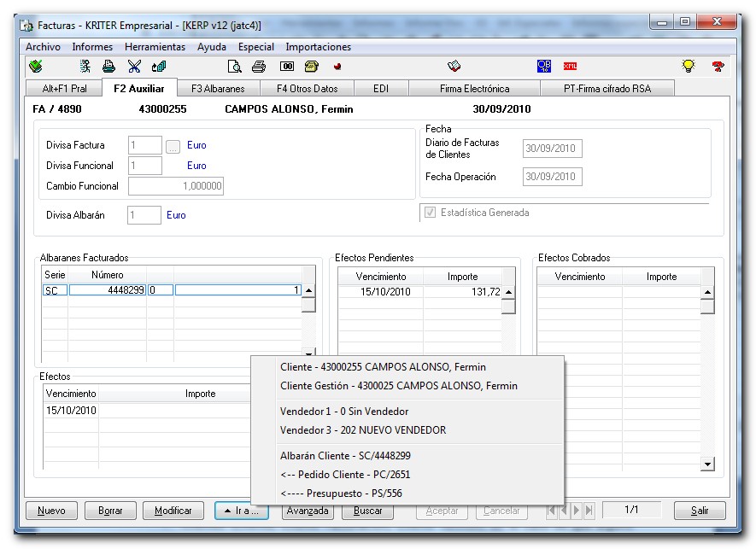Viewport: 756px width, 549px height.
Task: Click the red question mark help icon
Action: pyautogui.click(x=718, y=66)
